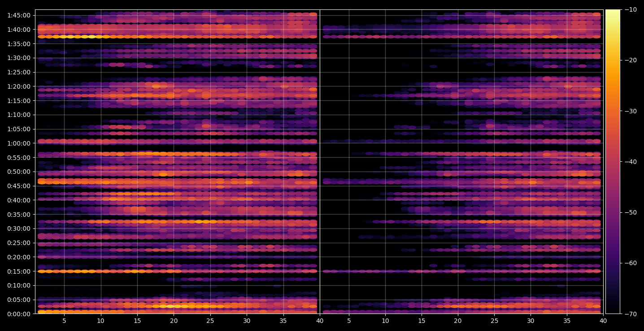
Task: Click the 0:05:00 y-axis time label
Action: tap(19, 300)
